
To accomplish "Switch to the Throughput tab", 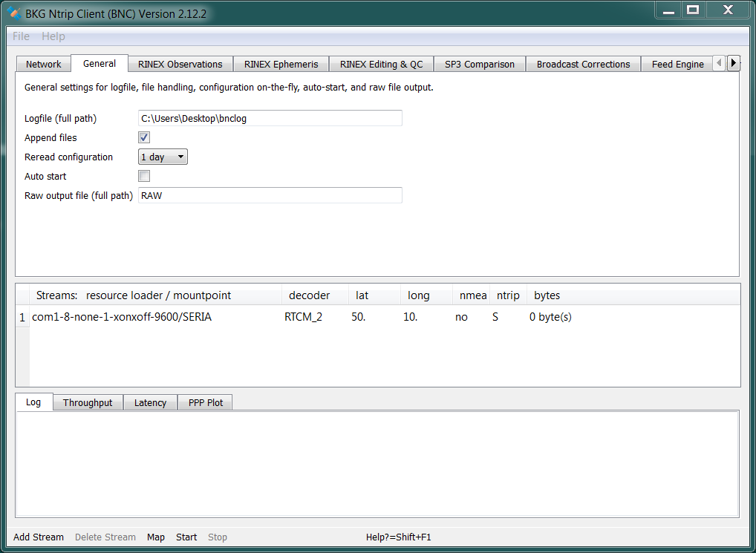I will 88,403.
